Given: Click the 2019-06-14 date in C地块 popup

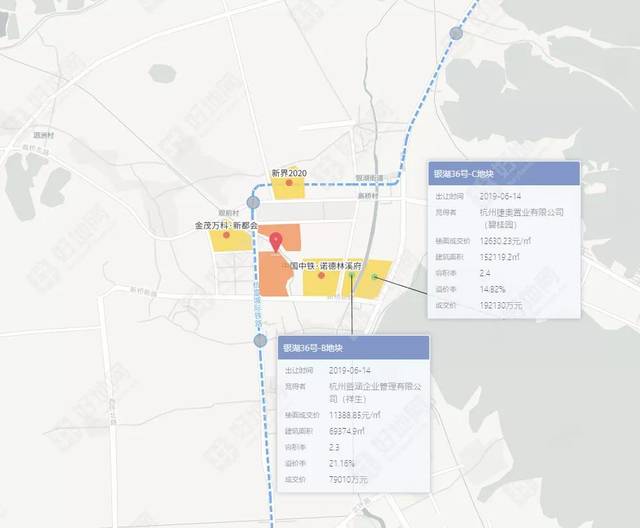Looking at the screenshot, I should [500, 196].
